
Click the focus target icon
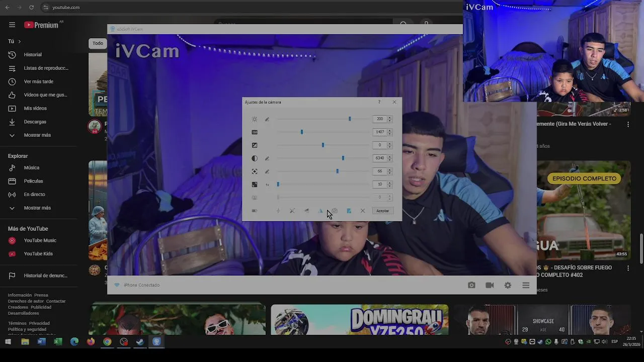pos(255,171)
